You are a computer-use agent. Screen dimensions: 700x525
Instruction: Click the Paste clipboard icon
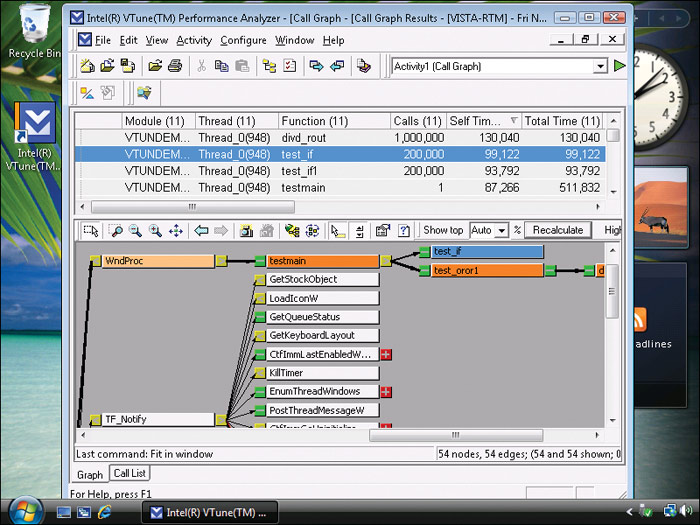[x=242, y=66]
